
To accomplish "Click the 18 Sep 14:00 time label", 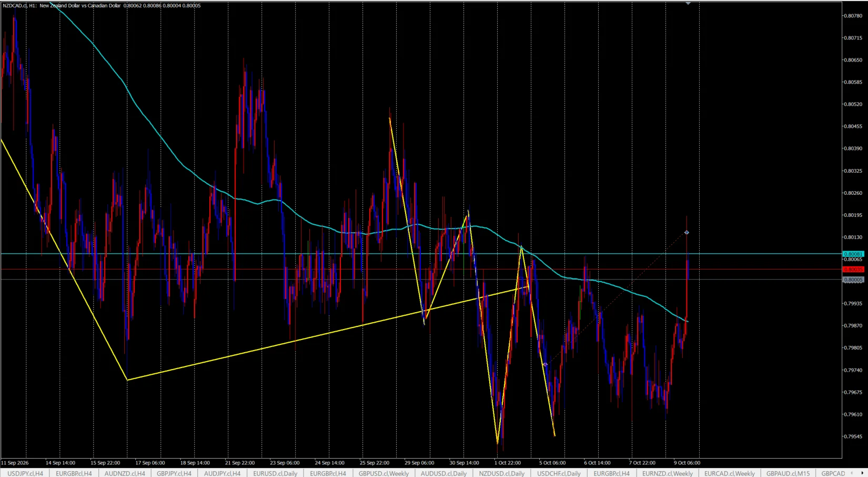I will [195, 463].
